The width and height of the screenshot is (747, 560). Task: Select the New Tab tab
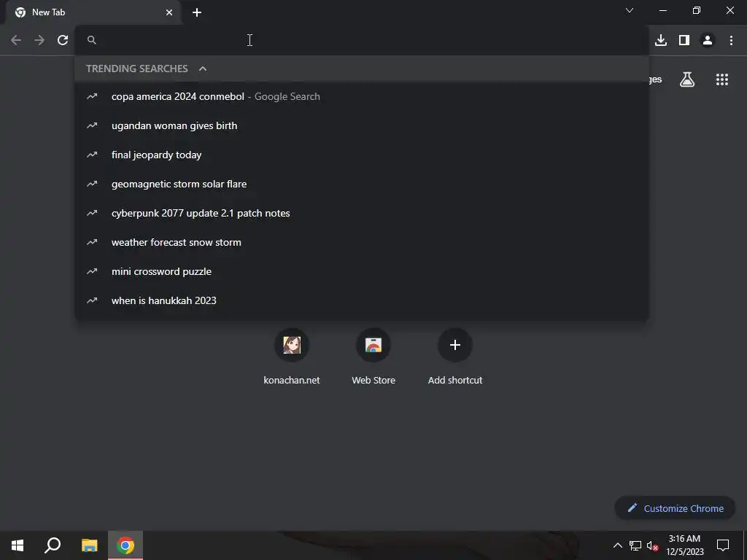point(93,12)
